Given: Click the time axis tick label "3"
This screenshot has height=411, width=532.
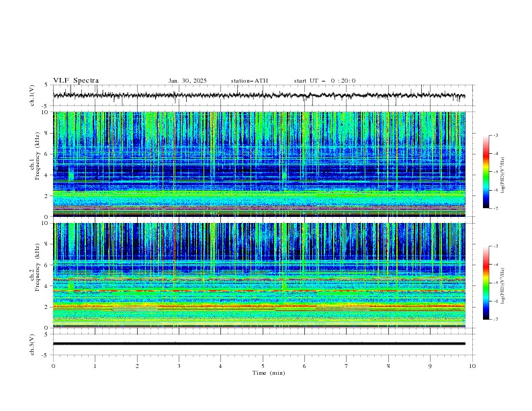Looking at the screenshot, I should point(179,366).
